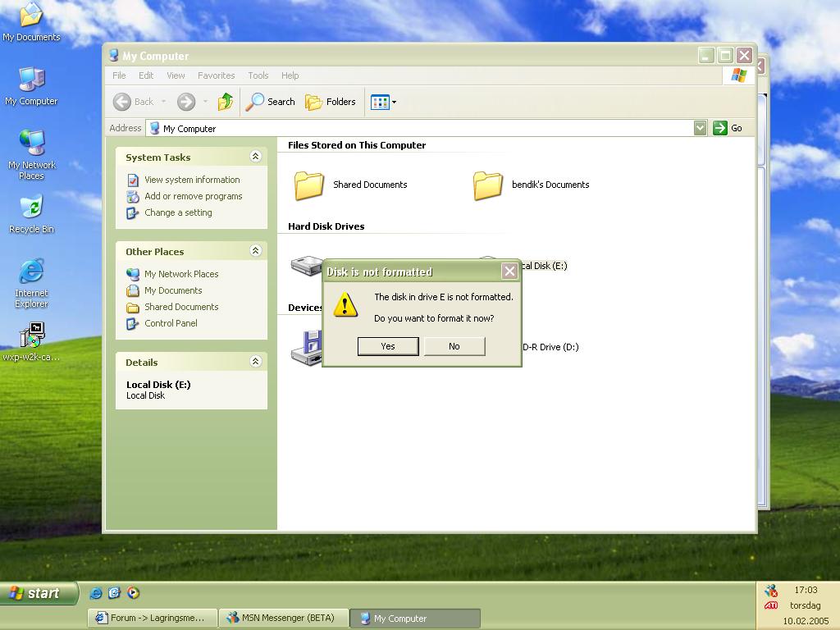This screenshot has width=840, height=630.
Task: Open the View menu
Action: [x=176, y=75]
